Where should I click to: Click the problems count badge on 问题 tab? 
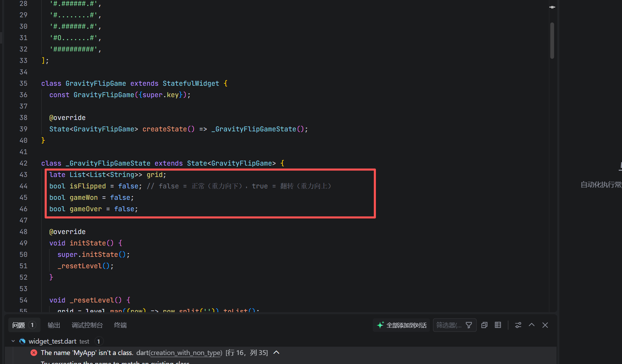click(32, 325)
